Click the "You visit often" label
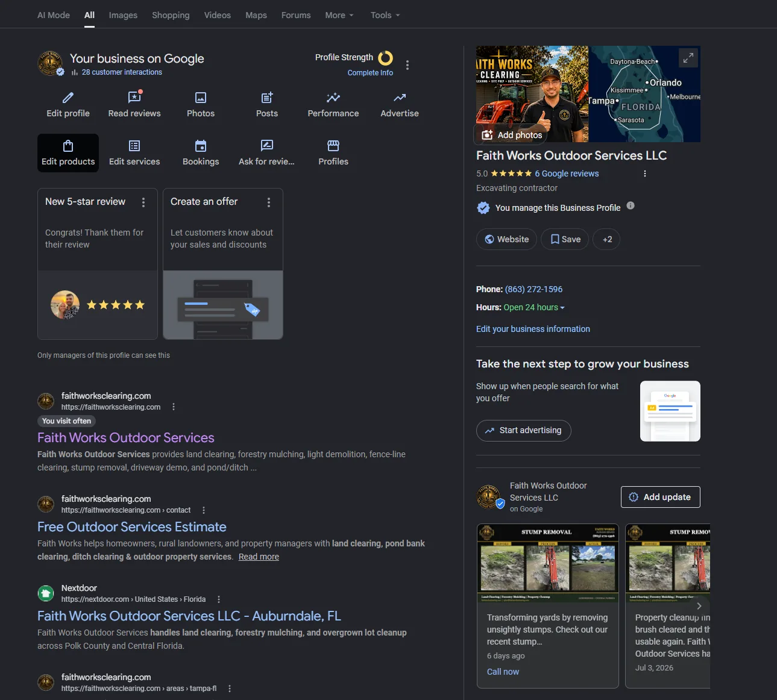 pos(66,421)
